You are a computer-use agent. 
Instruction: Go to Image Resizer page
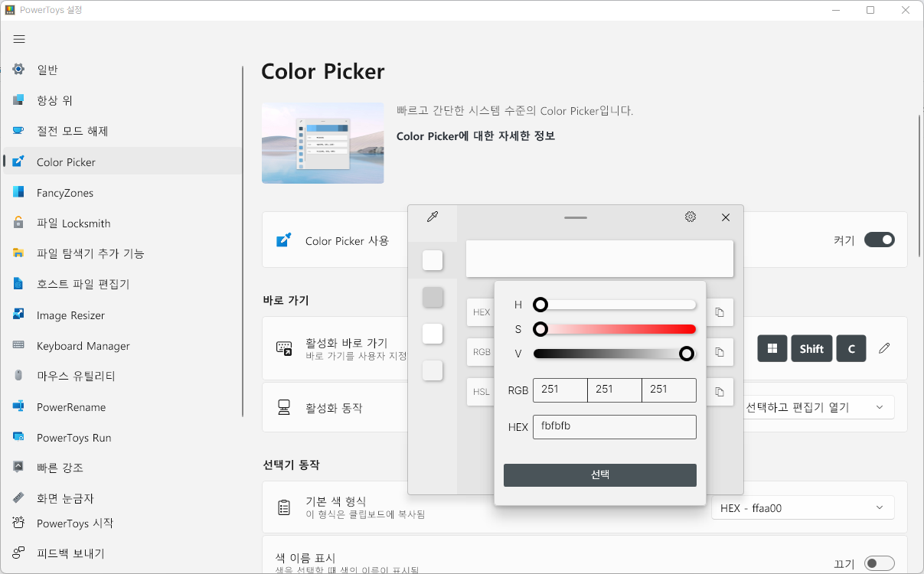122,315
